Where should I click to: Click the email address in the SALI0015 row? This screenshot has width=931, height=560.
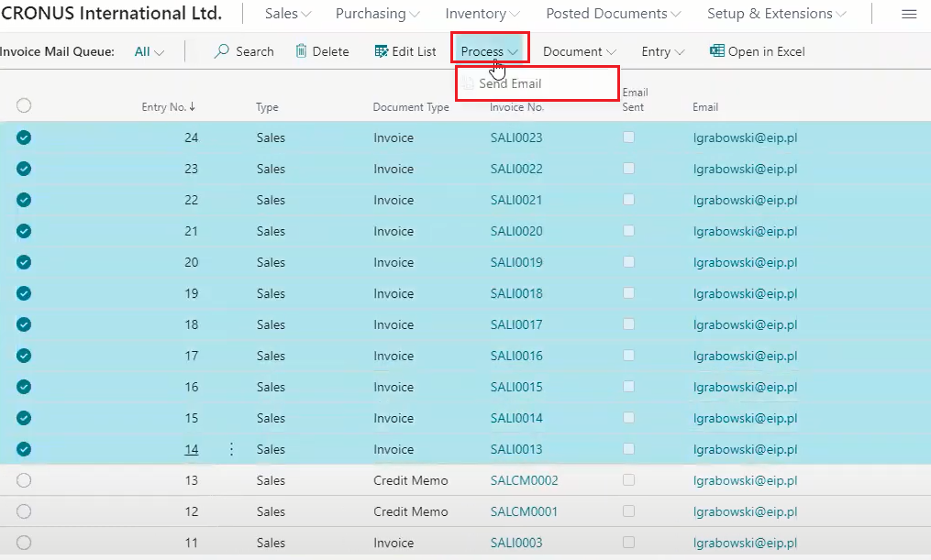[x=745, y=387]
